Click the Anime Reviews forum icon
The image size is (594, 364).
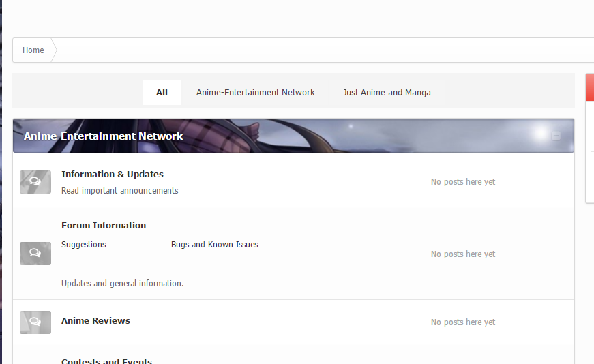click(x=35, y=322)
